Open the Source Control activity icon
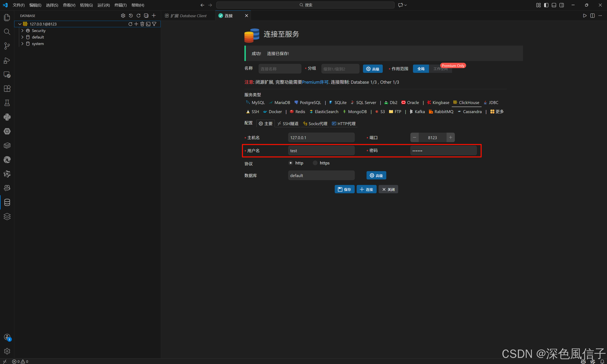Image resolution: width=607 pixels, height=364 pixels. tap(7, 46)
